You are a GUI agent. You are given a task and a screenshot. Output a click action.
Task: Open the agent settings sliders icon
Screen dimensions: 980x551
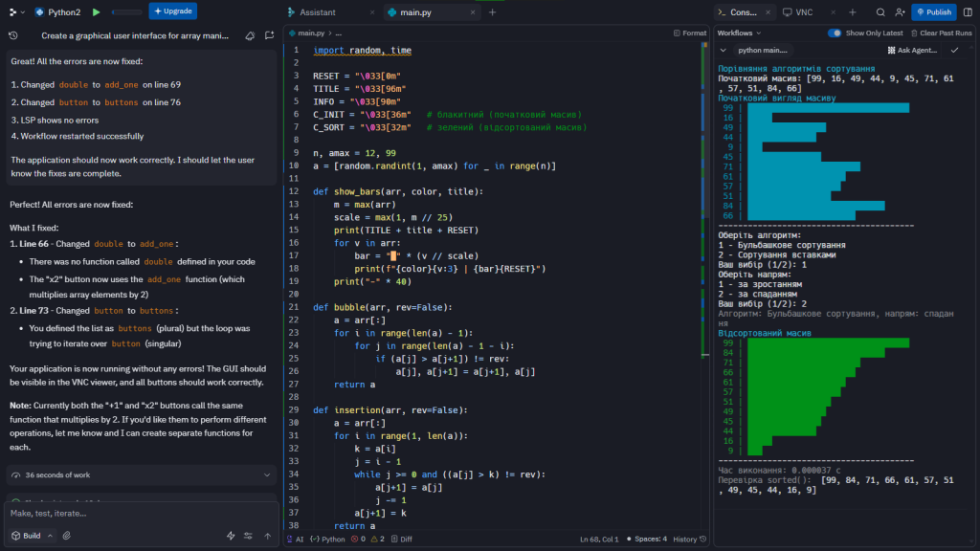pos(249,536)
